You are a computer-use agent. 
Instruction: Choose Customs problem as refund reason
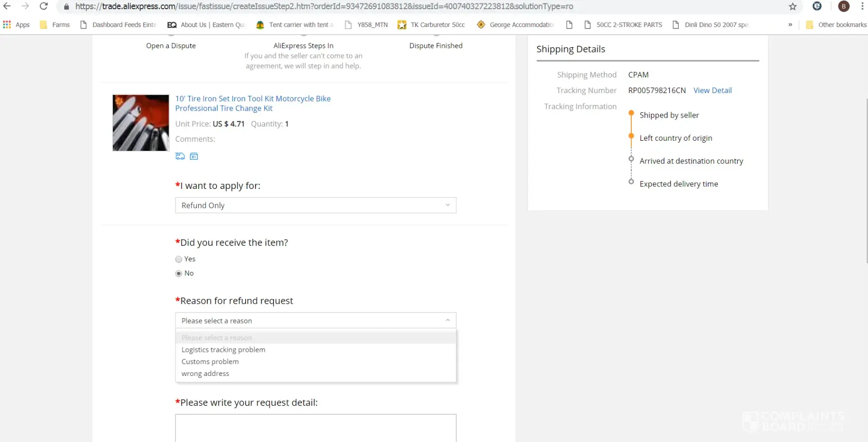(210, 362)
